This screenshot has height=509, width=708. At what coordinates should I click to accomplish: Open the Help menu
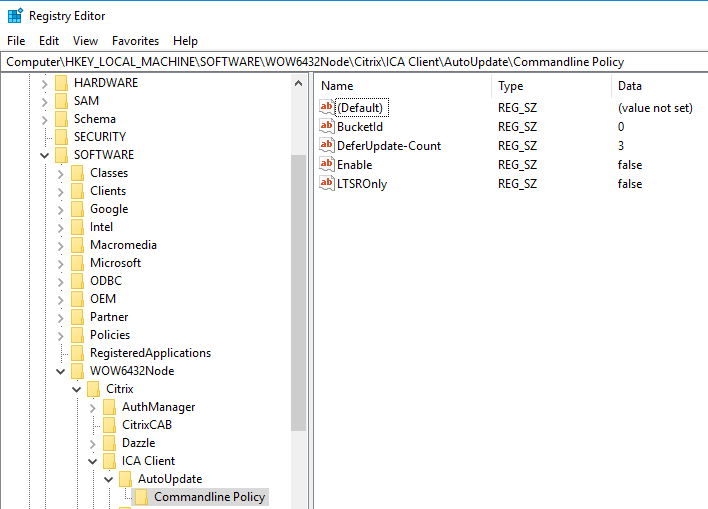click(x=185, y=41)
